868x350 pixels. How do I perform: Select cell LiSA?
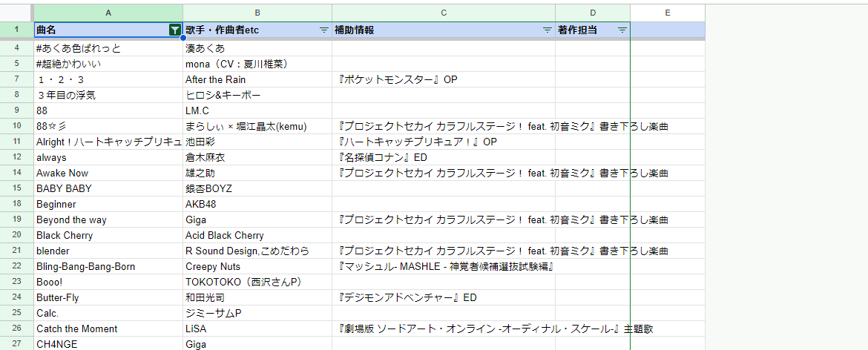257,328
